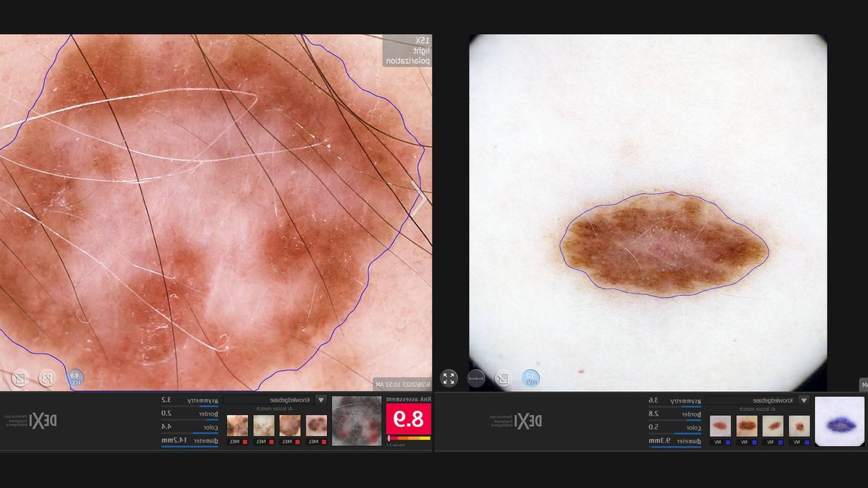Click the blue 8.9 15X magnification badge
This screenshot has width=868, height=488.
point(74,377)
